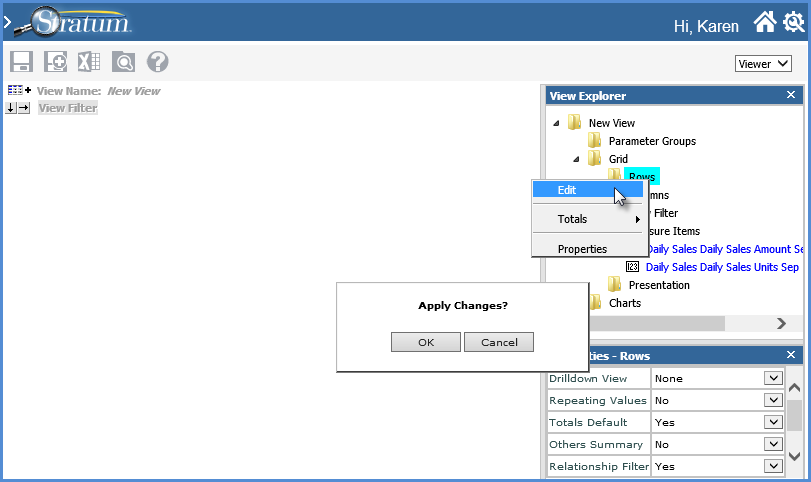Viewport: 811px width, 482px height.
Task: Open the Totals Default dropdown
Action: pos(773,422)
